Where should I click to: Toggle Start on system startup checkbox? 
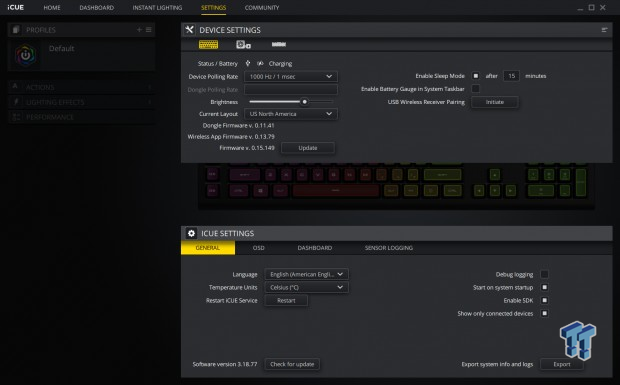(x=544, y=287)
